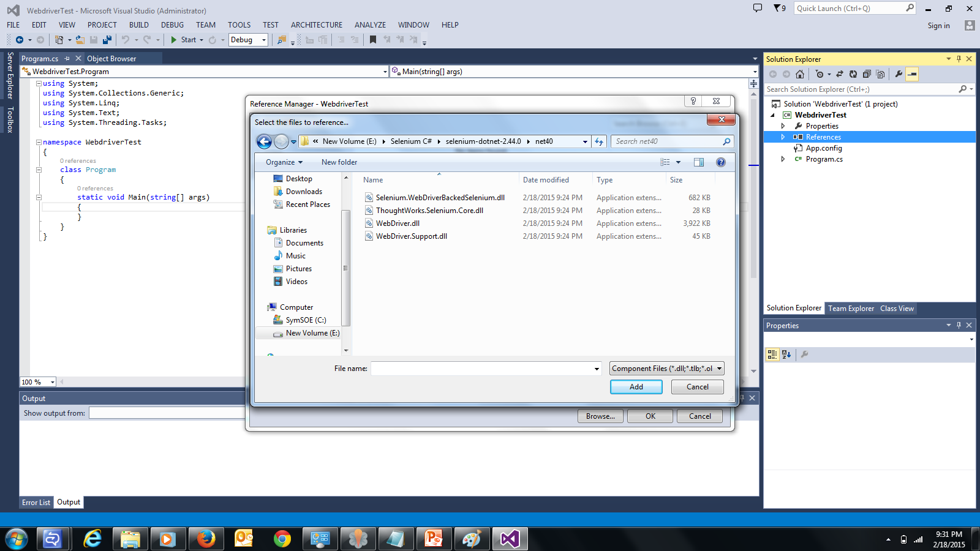980x551 pixels.
Task: Open the ARCHITECTURE menu
Action: 317,25
